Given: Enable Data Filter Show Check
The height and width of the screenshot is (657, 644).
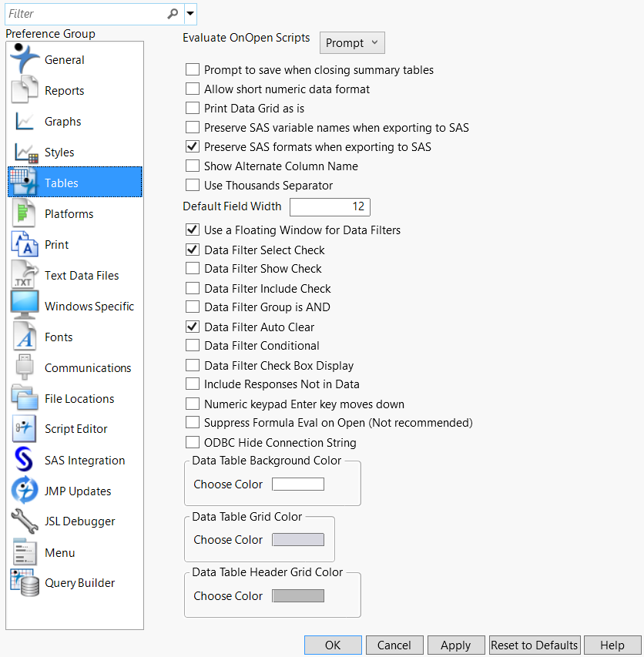Looking at the screenshot, I should 193,269.
